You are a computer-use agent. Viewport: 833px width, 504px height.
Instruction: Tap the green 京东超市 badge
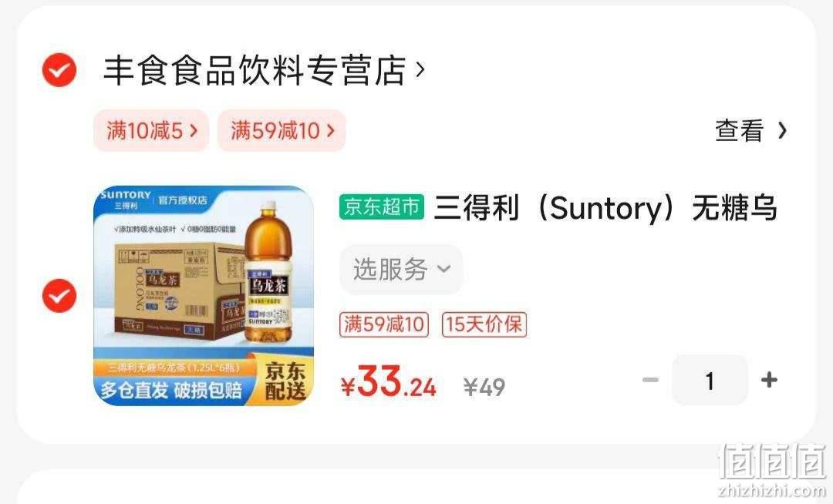click(x=382, y=207)
